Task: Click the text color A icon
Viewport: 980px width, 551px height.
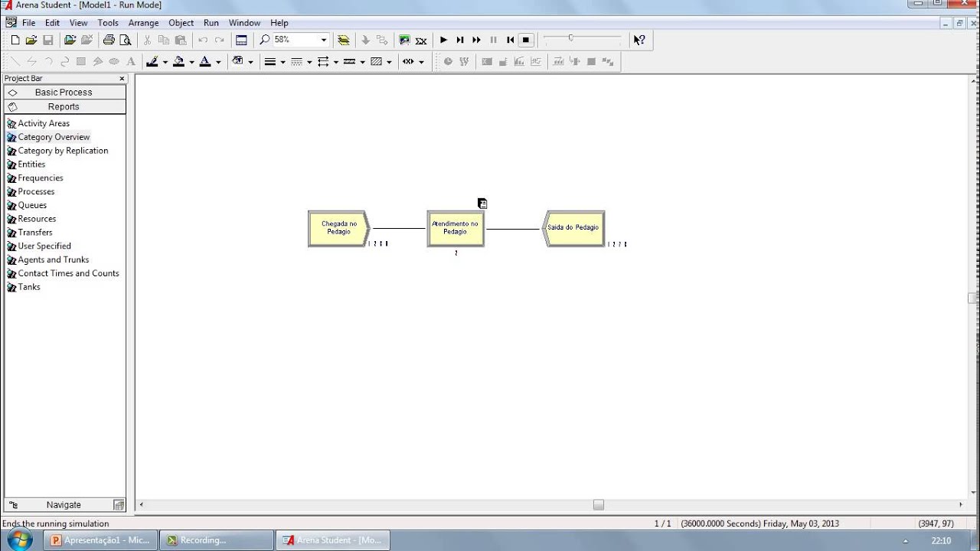Action: [x=205, y=62]
